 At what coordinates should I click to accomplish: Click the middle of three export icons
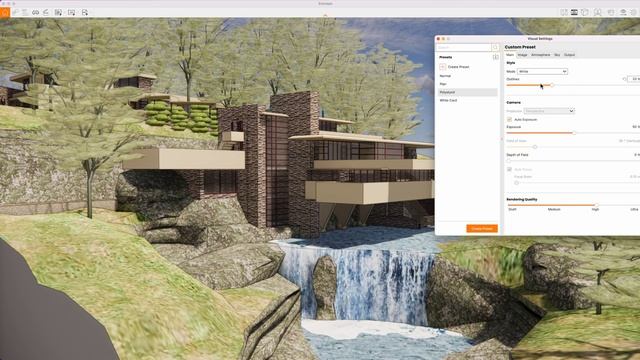pos(71,13)
